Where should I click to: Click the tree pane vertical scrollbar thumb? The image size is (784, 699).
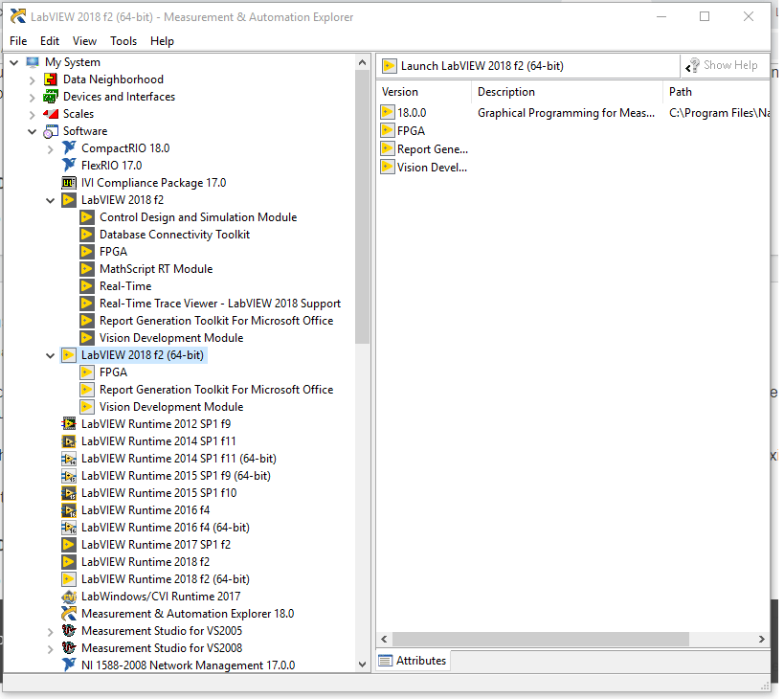[362, 207]
